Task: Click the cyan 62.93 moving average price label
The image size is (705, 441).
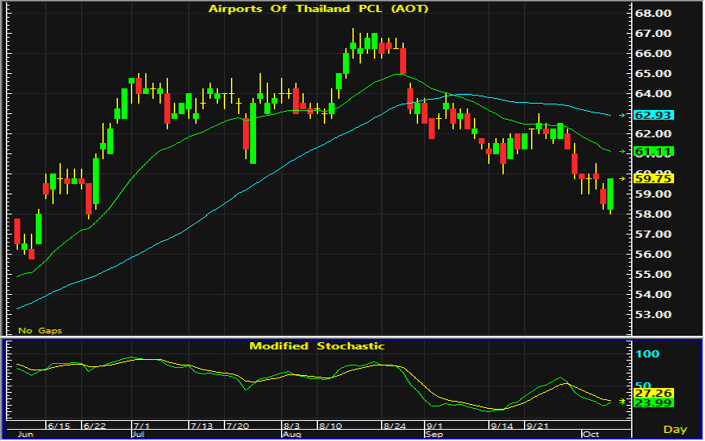Action: (654, 116)
